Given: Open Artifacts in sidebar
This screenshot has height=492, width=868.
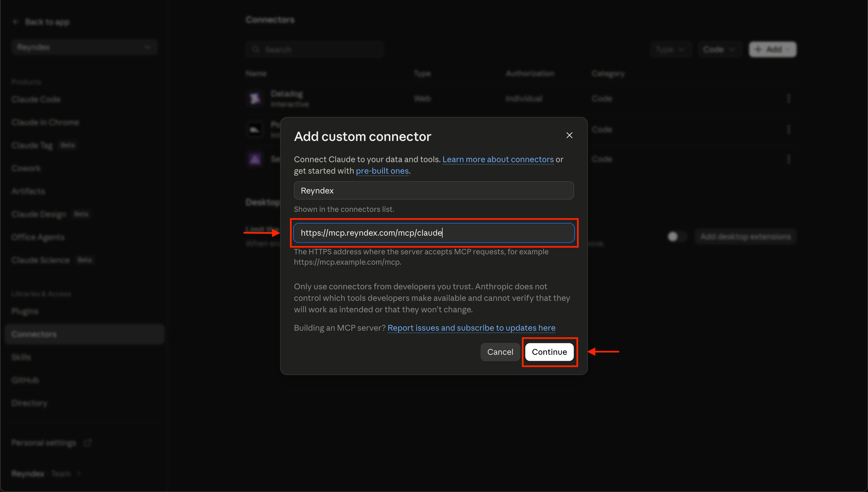Looking at the screenshot, I should 28,191.
